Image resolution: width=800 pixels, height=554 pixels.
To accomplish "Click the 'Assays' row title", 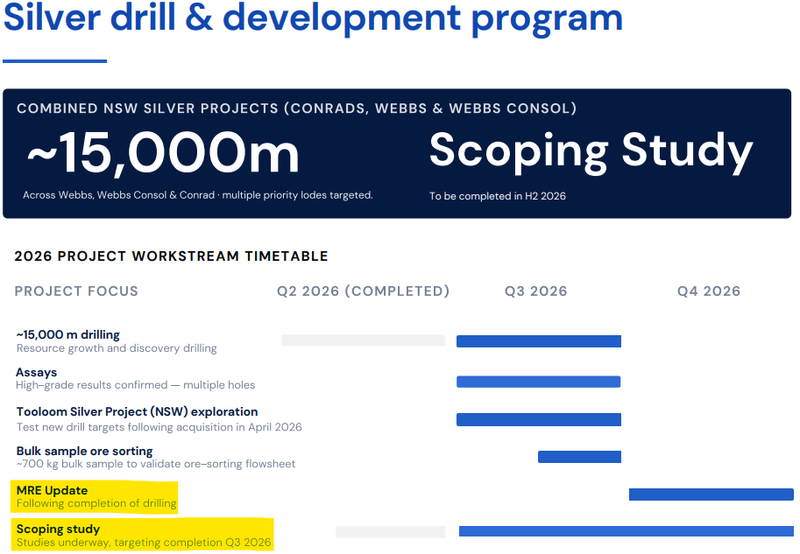I will coord(36,372).
